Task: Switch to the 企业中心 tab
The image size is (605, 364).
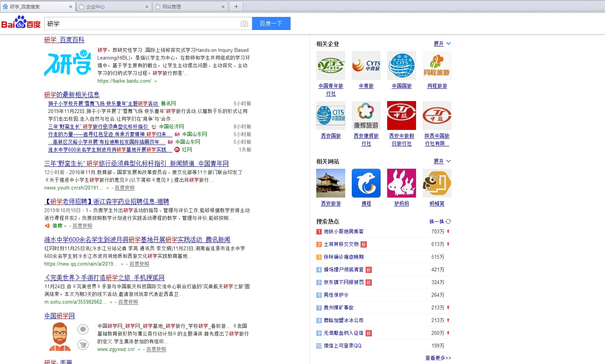Action: [x=114, y=7]
